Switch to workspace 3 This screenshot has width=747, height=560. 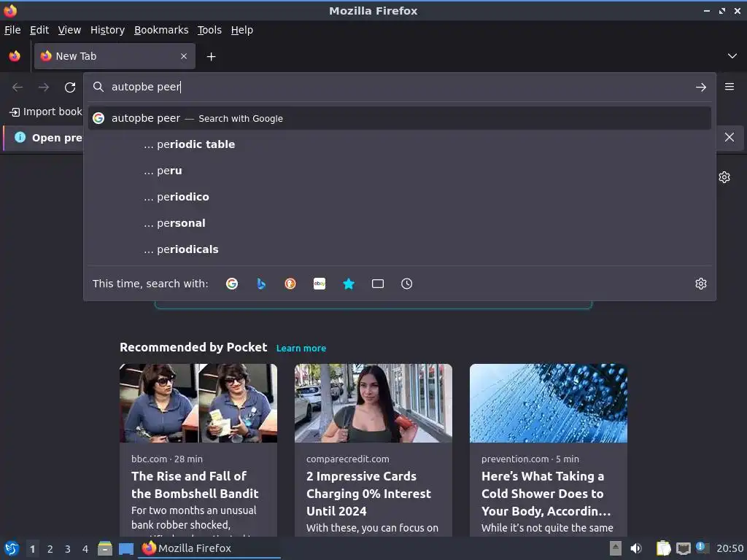pyautogui.click(x=68, y=549)
